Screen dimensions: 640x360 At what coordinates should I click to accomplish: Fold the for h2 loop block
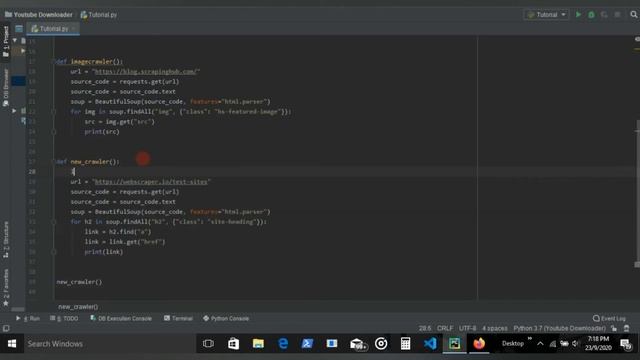pyautogui.click(x=54, y=222)
